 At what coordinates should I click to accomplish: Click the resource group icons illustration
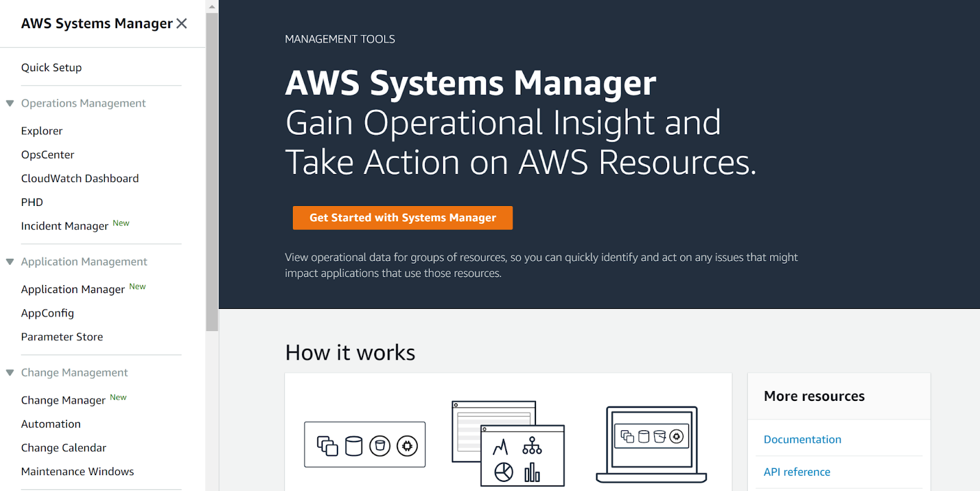[x=365, y=445]
